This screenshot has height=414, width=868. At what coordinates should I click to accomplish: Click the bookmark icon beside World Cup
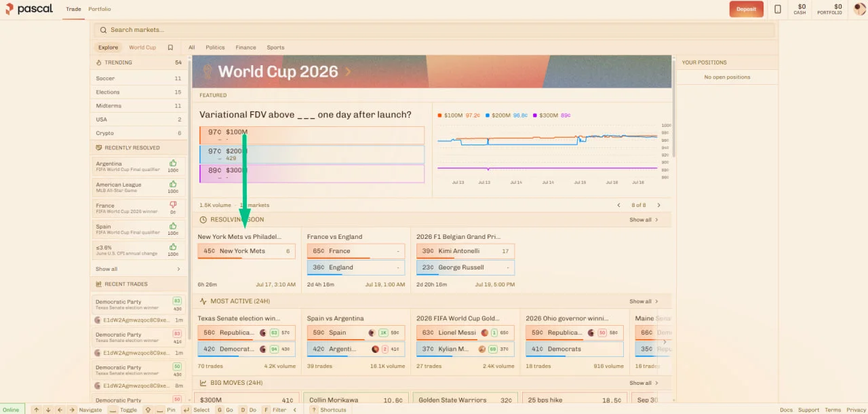[170, 48]
